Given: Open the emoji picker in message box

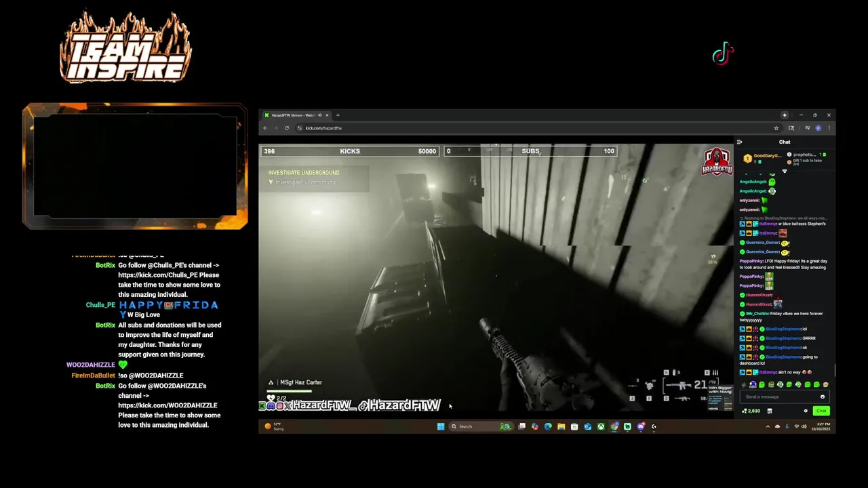Looking at the screenshot, I should [823, 396].
